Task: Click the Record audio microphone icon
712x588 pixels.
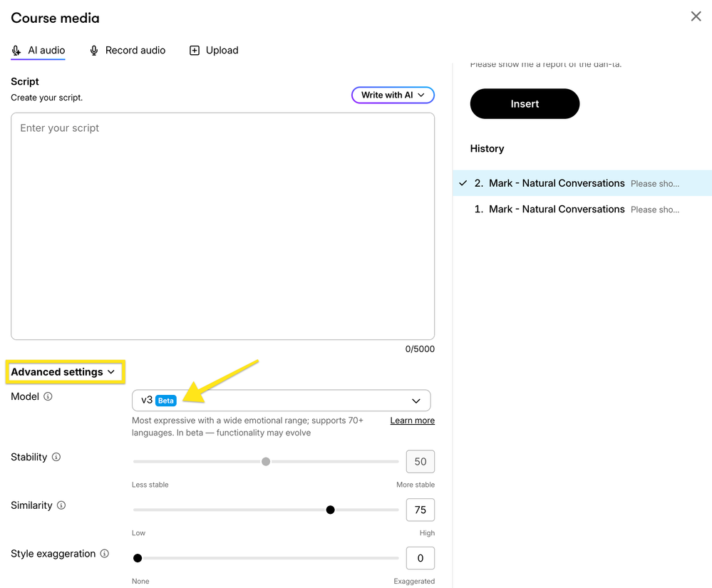Action: (x=94, y=51)
